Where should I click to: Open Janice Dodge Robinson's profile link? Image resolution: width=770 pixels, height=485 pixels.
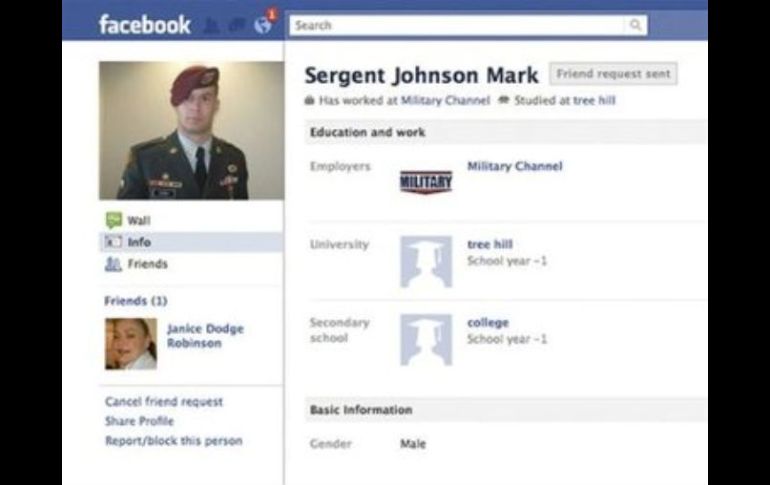coord(205,336)
